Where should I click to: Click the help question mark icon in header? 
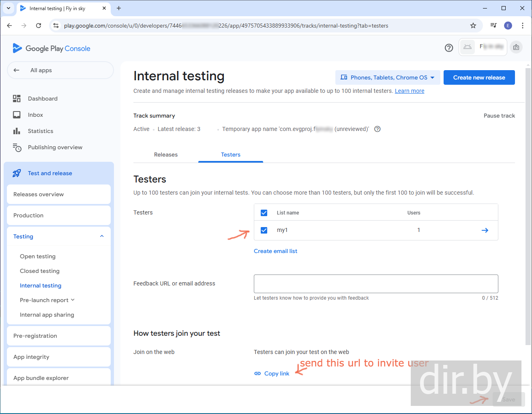click(448, 48)
